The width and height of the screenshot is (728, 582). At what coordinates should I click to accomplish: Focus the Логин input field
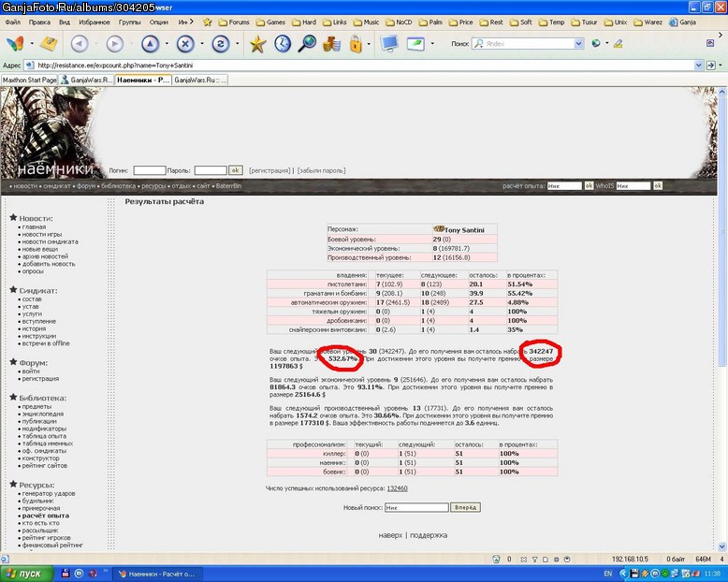click(x=150, y=170)
